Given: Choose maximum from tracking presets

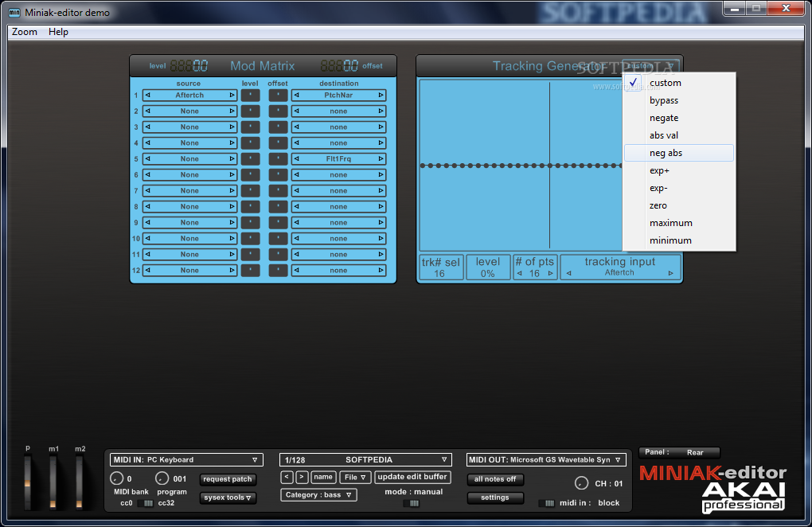Looking at the screenshot, I should tap(679, 223).
